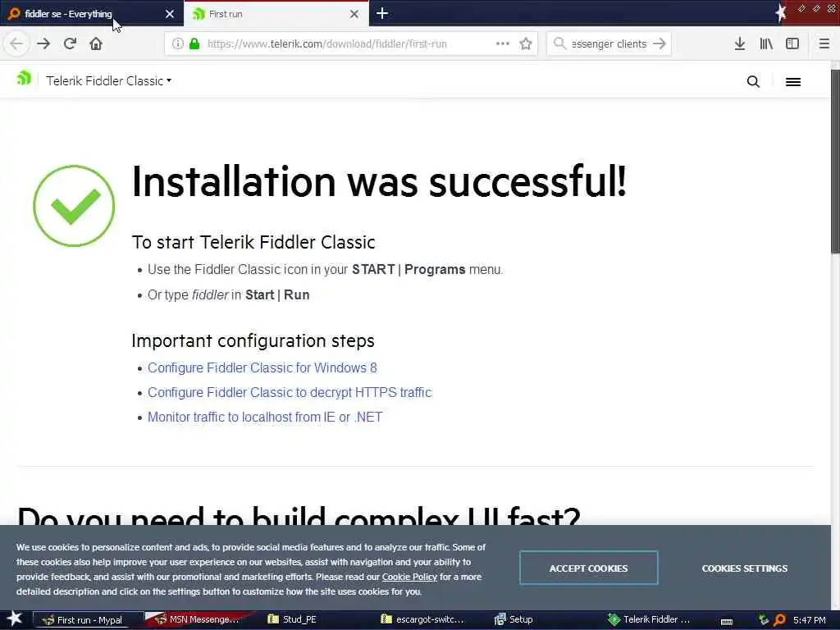
Task: Close the 'fiddler se - Everything' tab
Action: tap(170, 14)
